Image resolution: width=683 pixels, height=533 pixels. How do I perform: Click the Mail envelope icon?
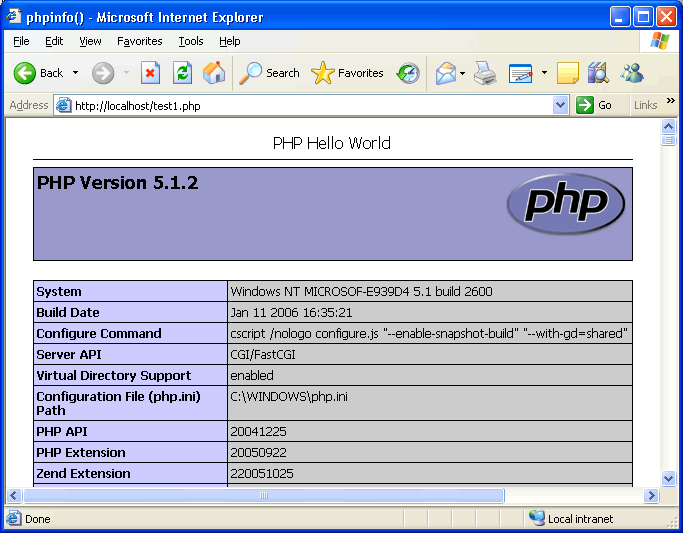tap(446, 73)
